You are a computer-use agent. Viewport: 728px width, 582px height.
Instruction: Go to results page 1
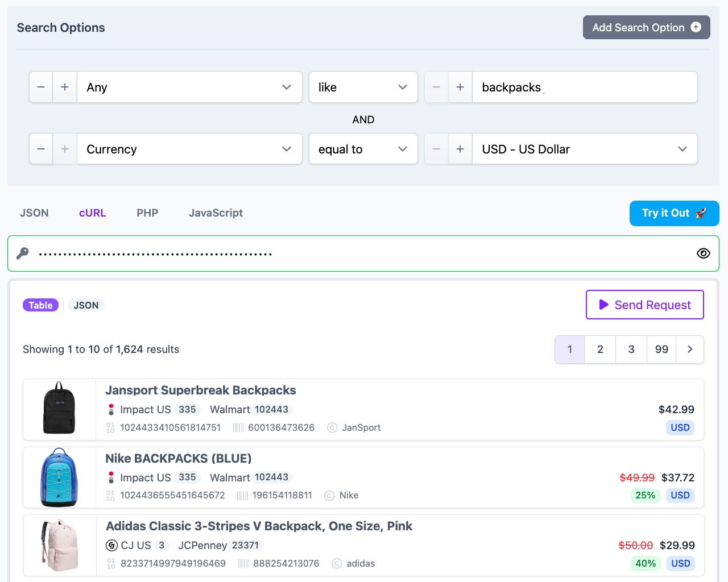pos(570,350)
